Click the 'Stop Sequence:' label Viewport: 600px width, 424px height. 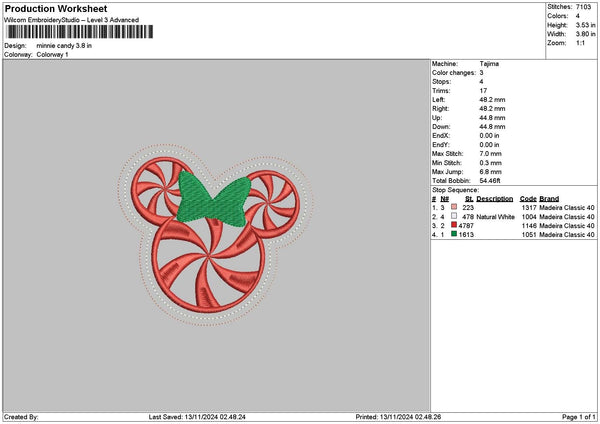[455, 190]
